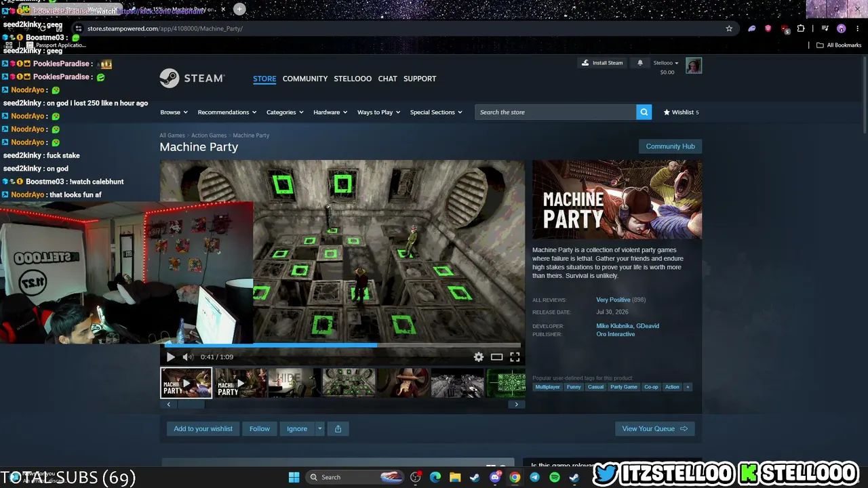Click the plus button to add a tag
The width and height of the screenshot is (868, 488).
coord(688,387)
